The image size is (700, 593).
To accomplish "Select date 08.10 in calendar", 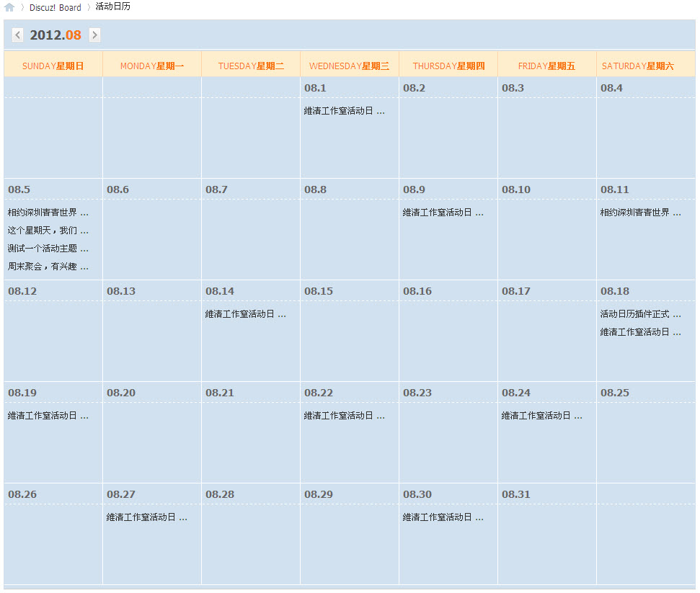I will pyautogui.click(x=516, y=190).
